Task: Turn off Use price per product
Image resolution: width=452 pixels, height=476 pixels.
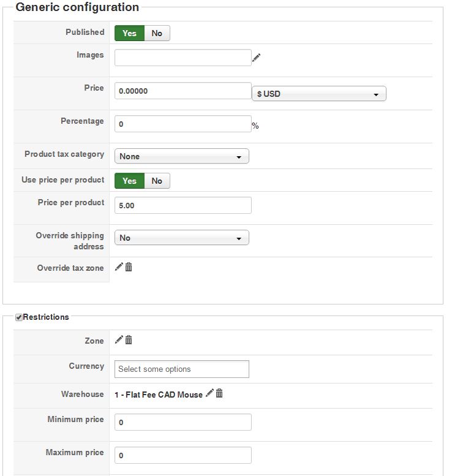Action: [x=157, y=181]
